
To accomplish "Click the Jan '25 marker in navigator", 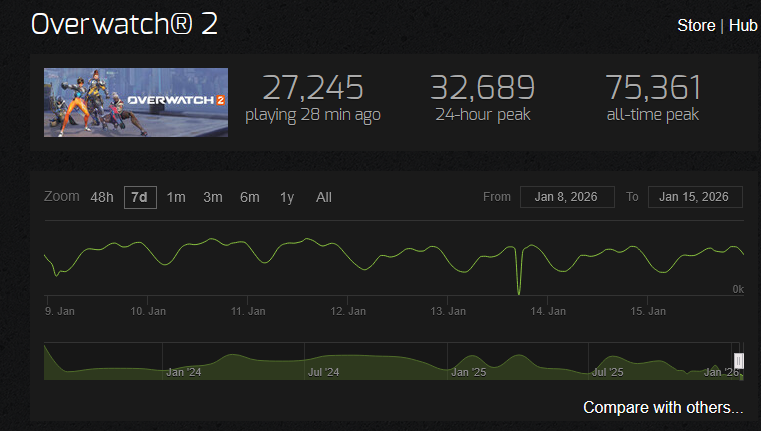I will (x=468, y=372).
